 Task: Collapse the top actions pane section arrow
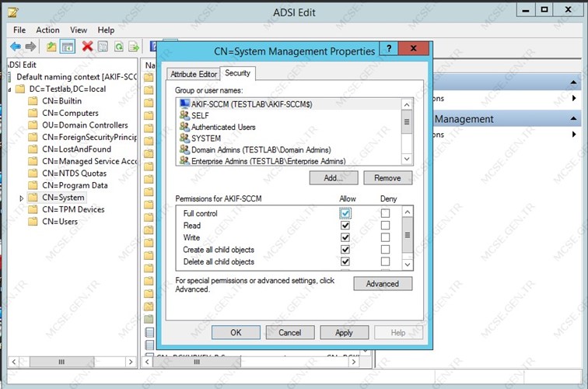click(x=573, y=82)
